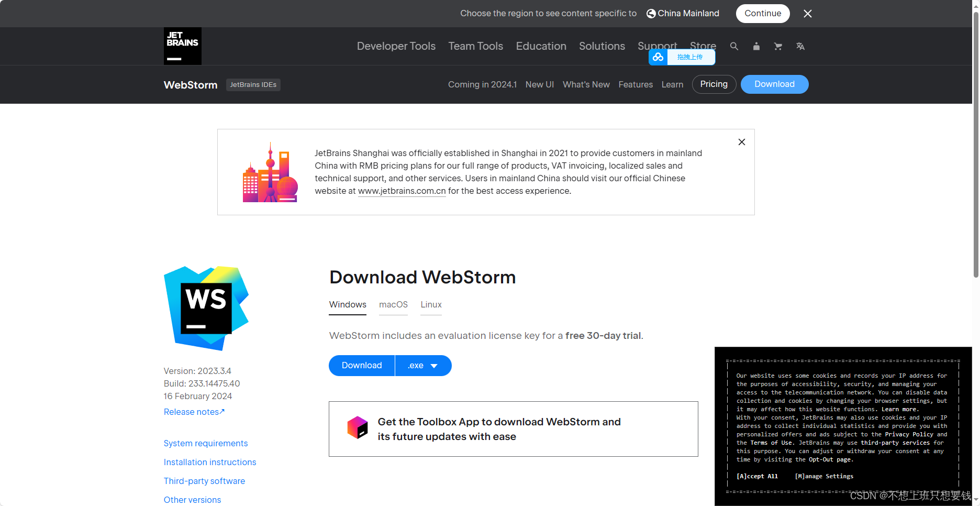Screen dimensions: 980x506
Task: Click Learn more in cookie notice
Action: (899, 409)
